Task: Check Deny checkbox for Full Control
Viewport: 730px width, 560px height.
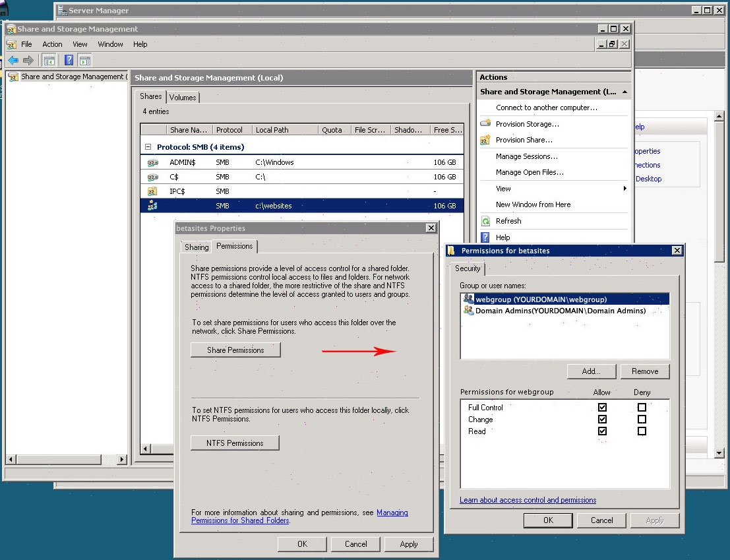Action: [x=642, y=408]
